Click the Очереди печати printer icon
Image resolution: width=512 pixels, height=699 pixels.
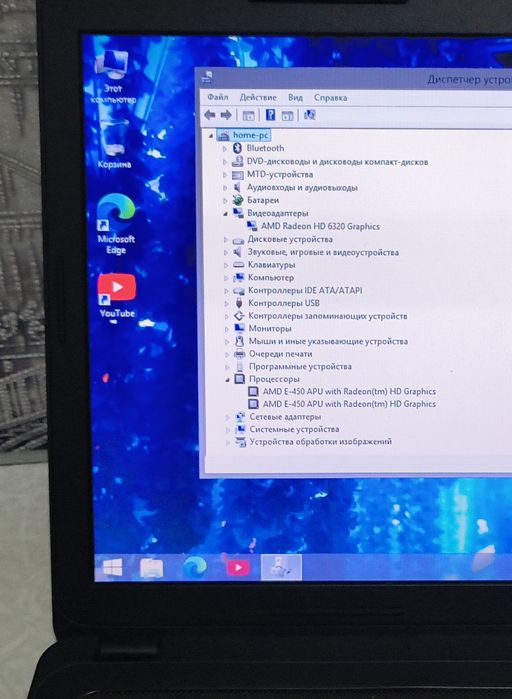[x=240, y=354]
